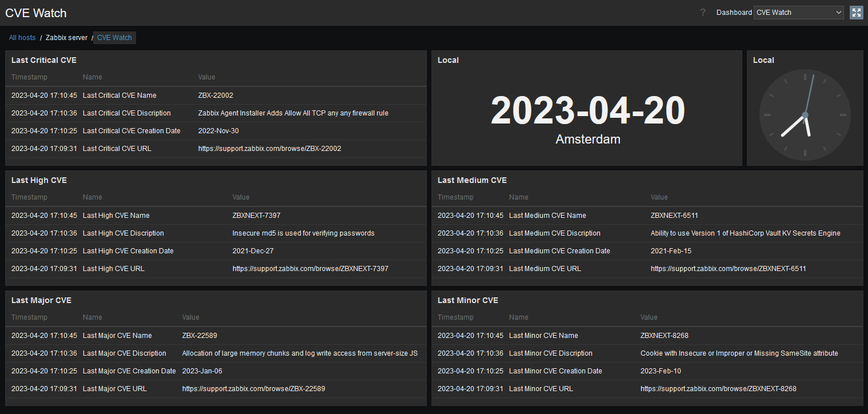
Task: Click creation date 2023-Jan-06
Action: 202,371
